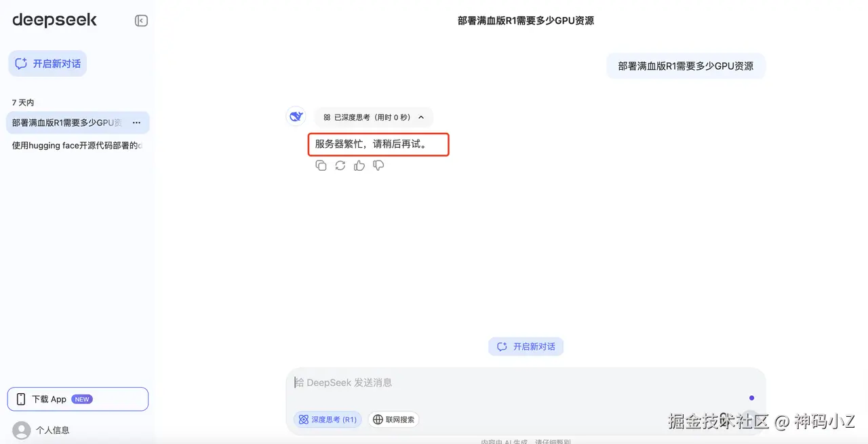
Task: Click the '服务器繁忙，请稍后再试。' response text
Action: 372,144
